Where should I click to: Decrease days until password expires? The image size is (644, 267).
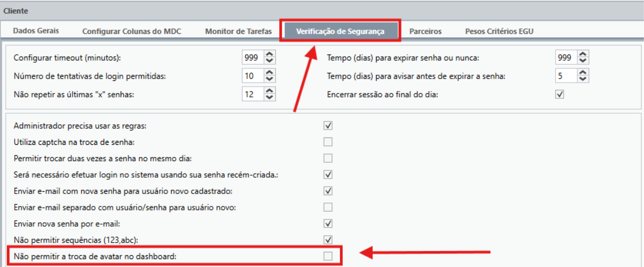point(583,61)
